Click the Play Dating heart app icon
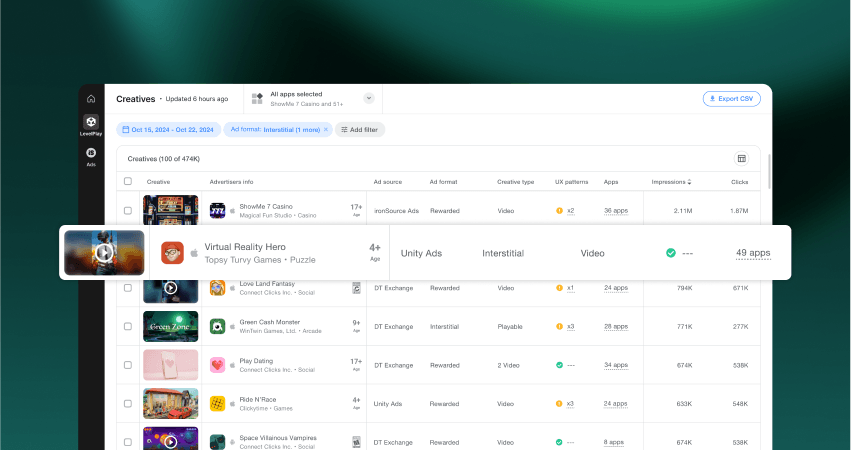Image resolution: width=851 pixels, height=450 pixels. 217,365
